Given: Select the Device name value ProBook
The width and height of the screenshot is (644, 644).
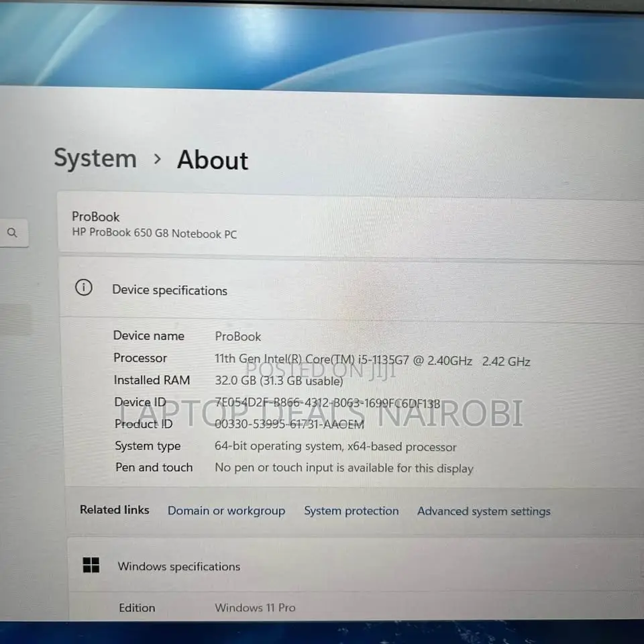Looking at the screenshot, I should pyautogui.click(x=237, y=337).
